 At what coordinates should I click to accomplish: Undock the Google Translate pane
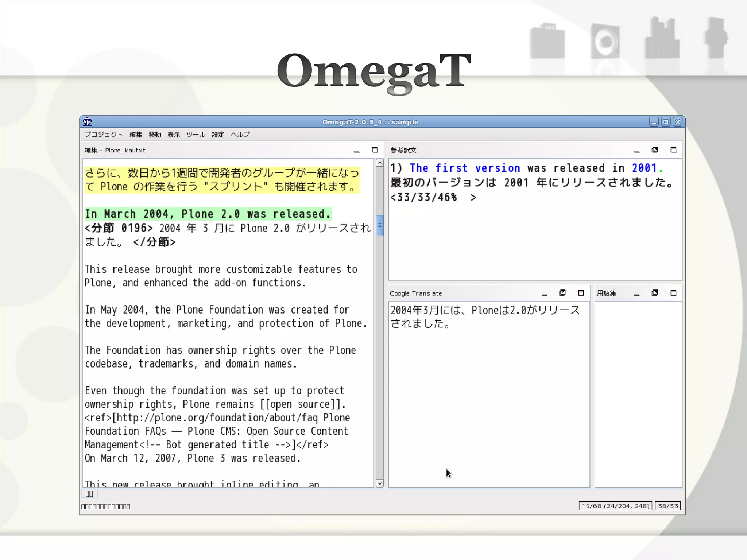coord(562,293)
